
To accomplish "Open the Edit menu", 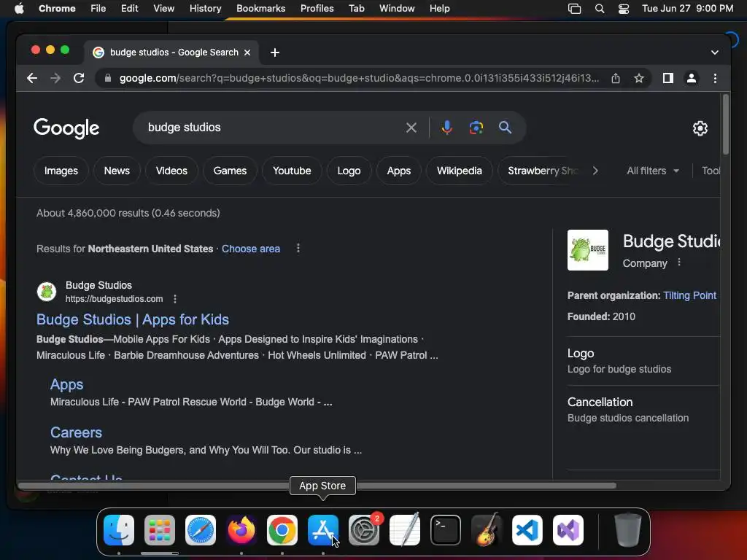I will pos(130,9).
